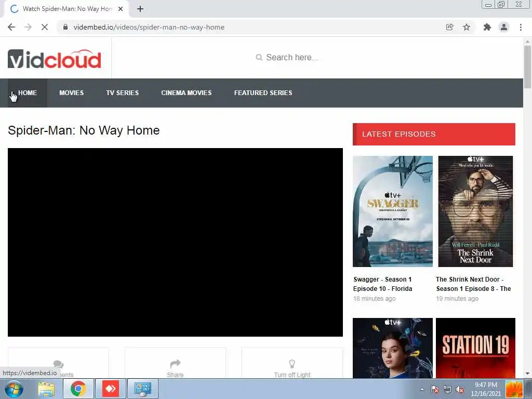
Task: Open the Windows Start button
Action: 14,389
